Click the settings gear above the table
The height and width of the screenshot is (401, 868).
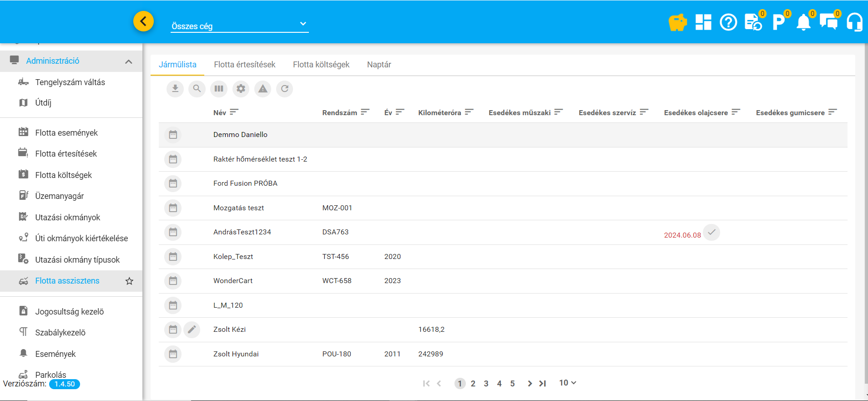241,89
